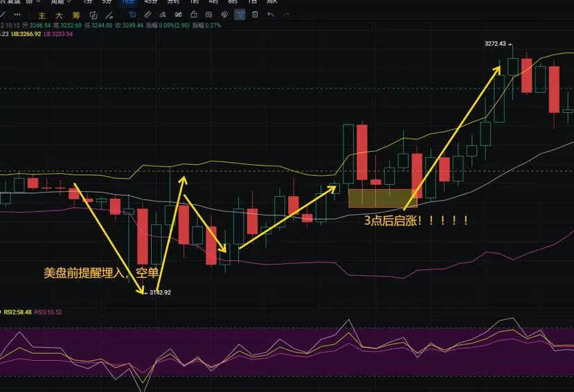The height and width of the screenshot is (392, 574).
Task: Toggle the 筹 chip distribution button
Action: coord(76,15)
